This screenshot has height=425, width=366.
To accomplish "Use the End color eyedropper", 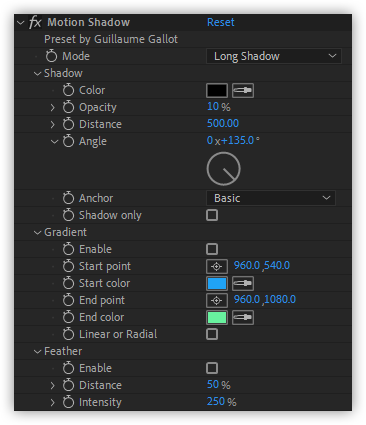I will pyautogui.click(x=243, y=317).
